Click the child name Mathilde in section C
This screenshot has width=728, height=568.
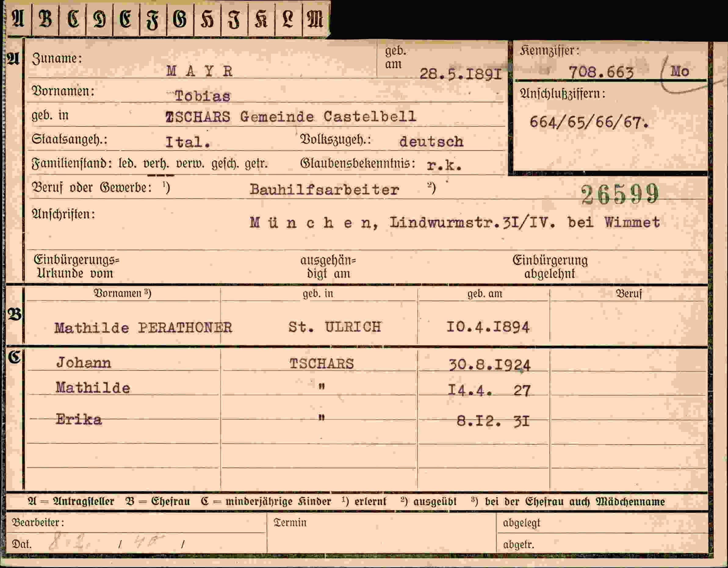93,388
